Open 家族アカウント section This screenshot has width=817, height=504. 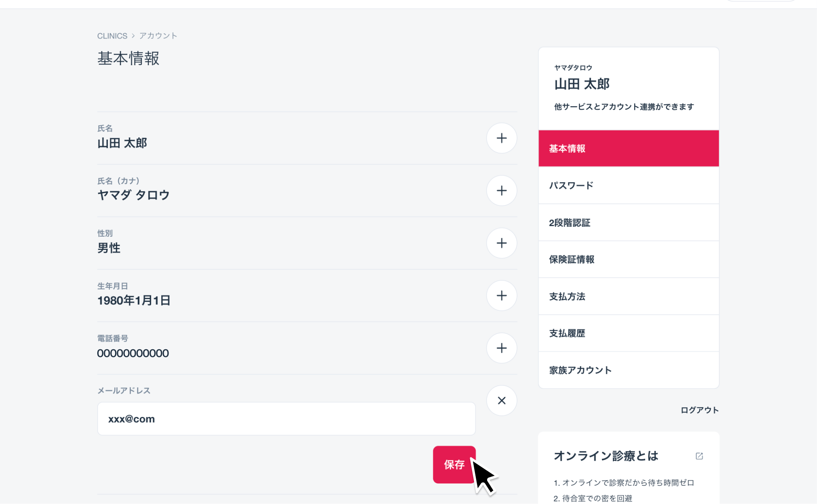pos(628,370)
